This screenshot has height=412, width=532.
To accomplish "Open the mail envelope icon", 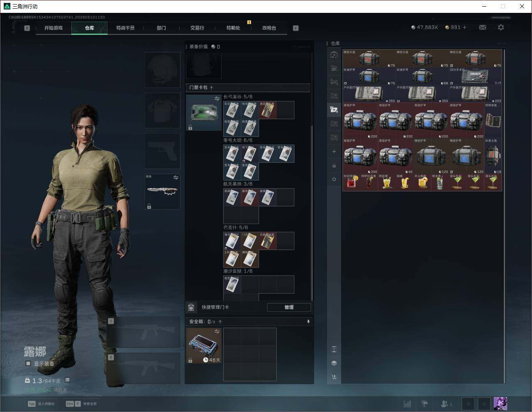I will click(x=483, y=27).
